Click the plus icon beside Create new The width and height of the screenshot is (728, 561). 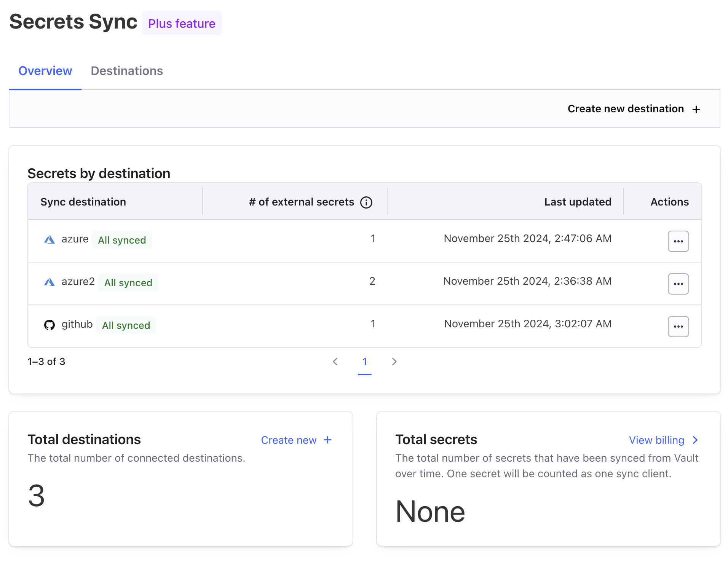coord(327,440)
